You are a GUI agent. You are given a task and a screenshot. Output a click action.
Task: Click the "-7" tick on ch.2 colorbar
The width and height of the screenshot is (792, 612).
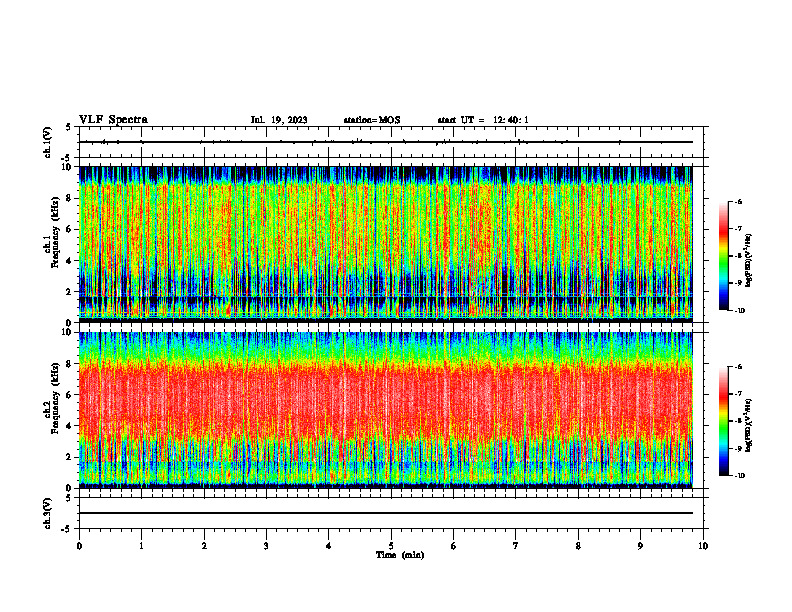pos(738,394)
